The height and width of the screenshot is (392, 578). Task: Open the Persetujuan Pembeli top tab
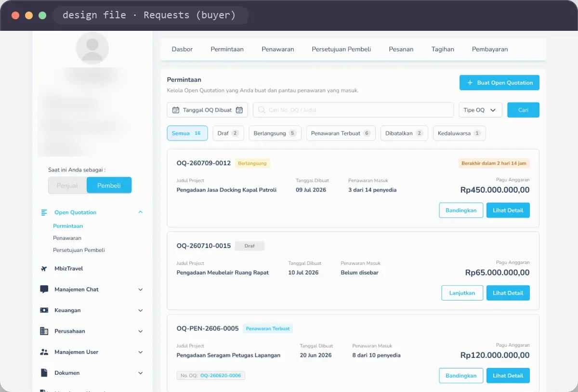coord(342,49)
